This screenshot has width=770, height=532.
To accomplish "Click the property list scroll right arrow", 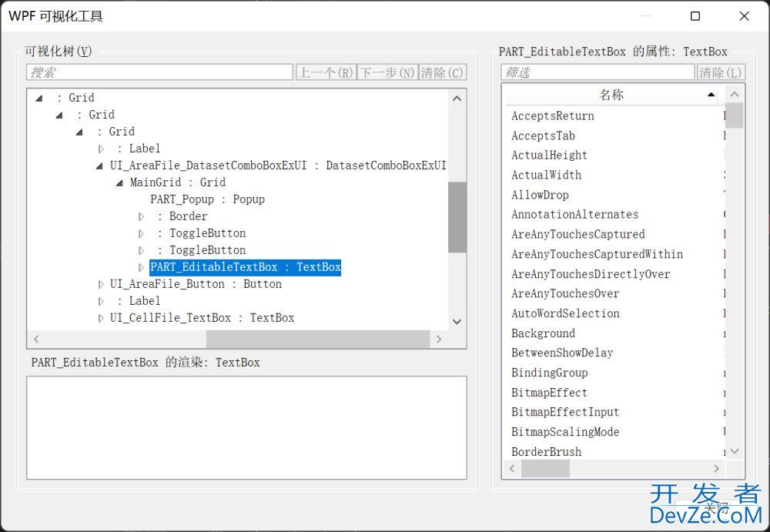I will pos(716,469).
